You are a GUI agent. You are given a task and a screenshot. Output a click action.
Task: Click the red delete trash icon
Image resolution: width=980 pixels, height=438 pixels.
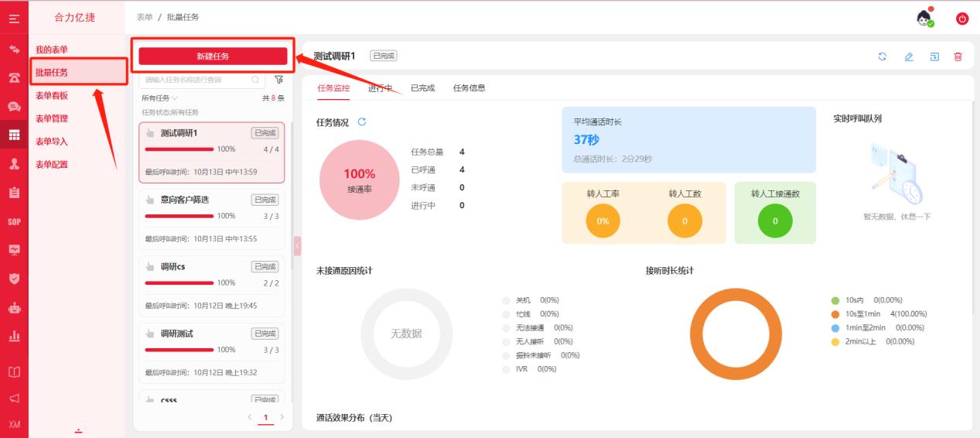pyautogui.click(x=958, y=56)
